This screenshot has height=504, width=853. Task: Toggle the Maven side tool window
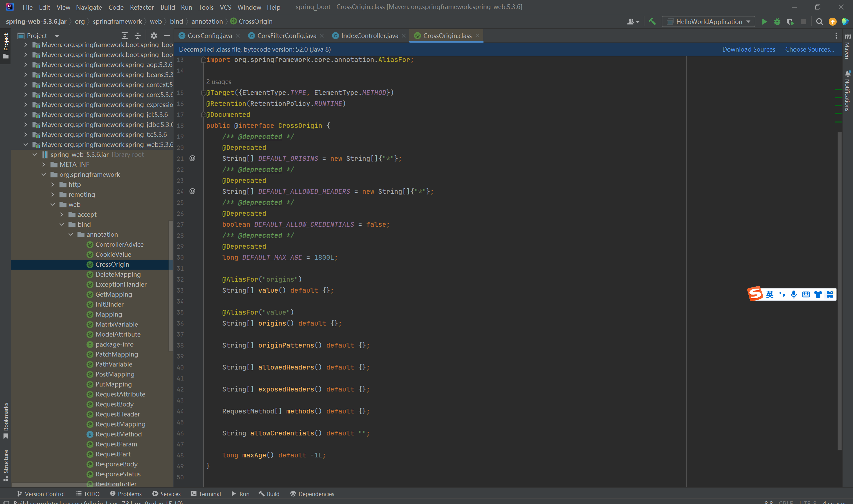847,47
